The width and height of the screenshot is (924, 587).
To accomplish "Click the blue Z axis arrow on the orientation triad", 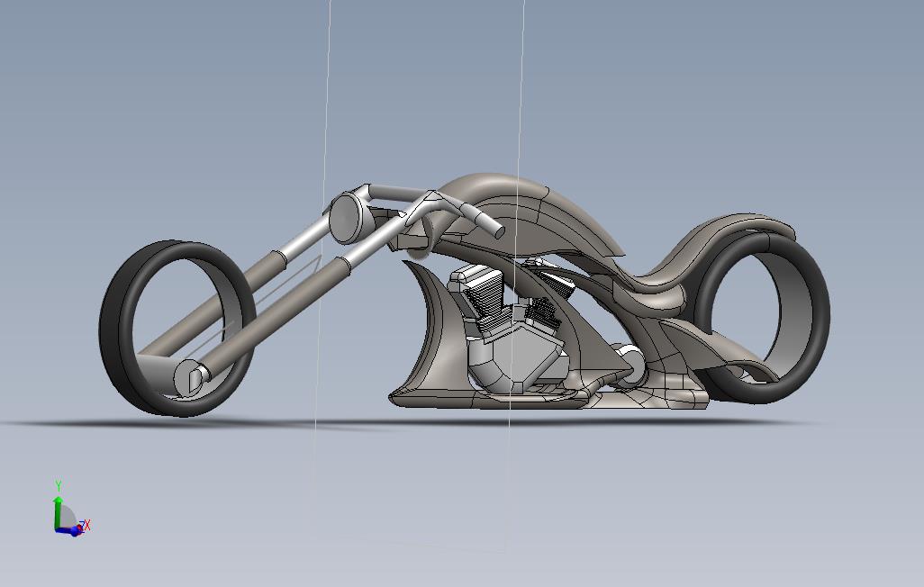I will point(70,530).
